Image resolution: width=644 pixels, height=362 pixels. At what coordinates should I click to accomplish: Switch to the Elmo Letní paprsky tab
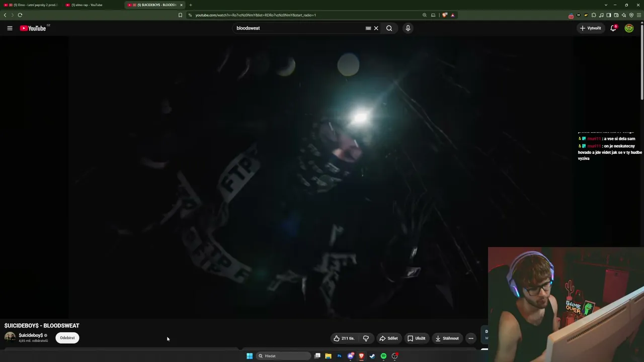tap(31, 5)
